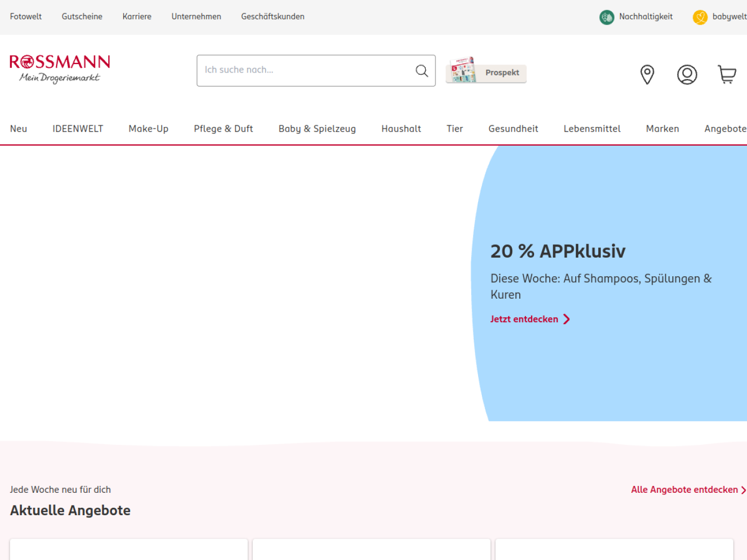Viewport: 747px width, 560px height.
Task: Click the Rossmann logo
Action: 60,69
